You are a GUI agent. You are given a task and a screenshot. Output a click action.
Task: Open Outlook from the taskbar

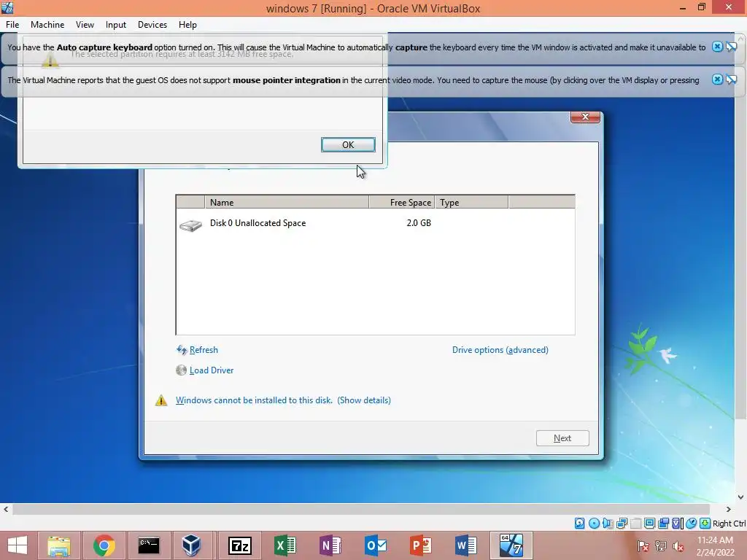click(376, 545)
